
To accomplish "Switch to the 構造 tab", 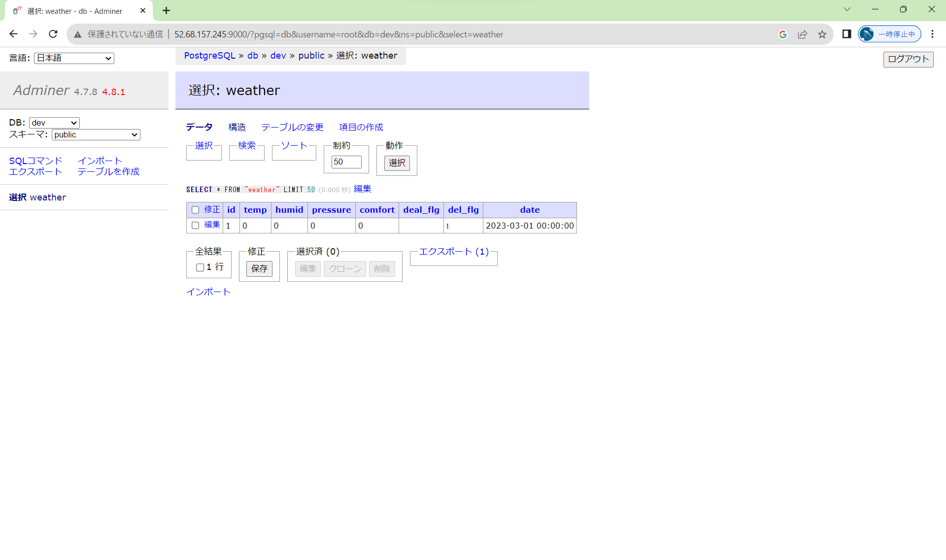I will point(236,128).
